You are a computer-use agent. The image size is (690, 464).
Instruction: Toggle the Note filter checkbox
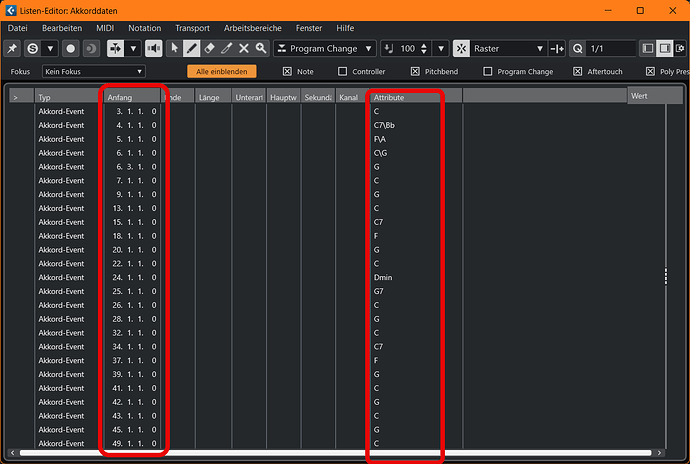coord(287,71)
